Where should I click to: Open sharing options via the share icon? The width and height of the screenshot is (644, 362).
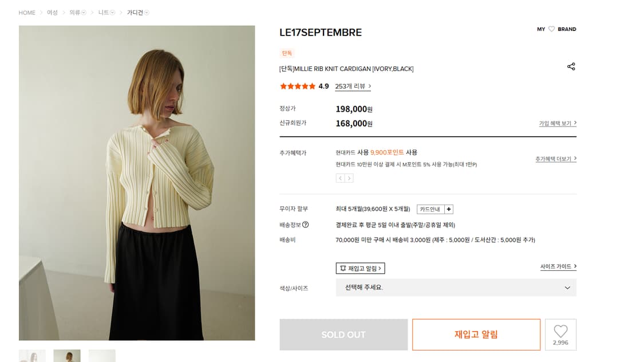571,66
